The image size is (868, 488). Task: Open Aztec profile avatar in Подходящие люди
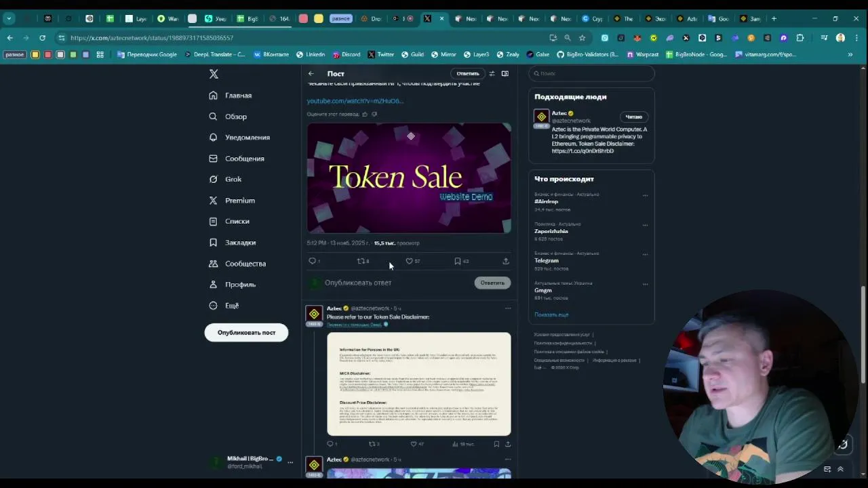pyautogui.click(x=541, y=117)
